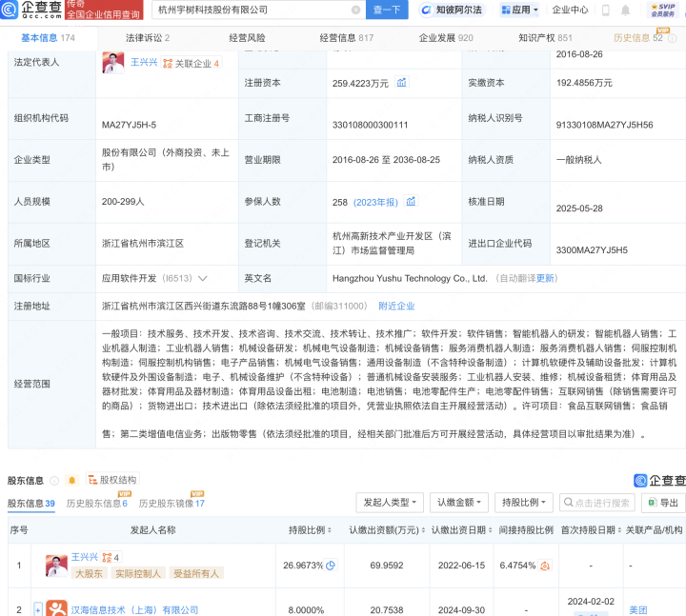Open 企业中心 in header

pos(570,10)
